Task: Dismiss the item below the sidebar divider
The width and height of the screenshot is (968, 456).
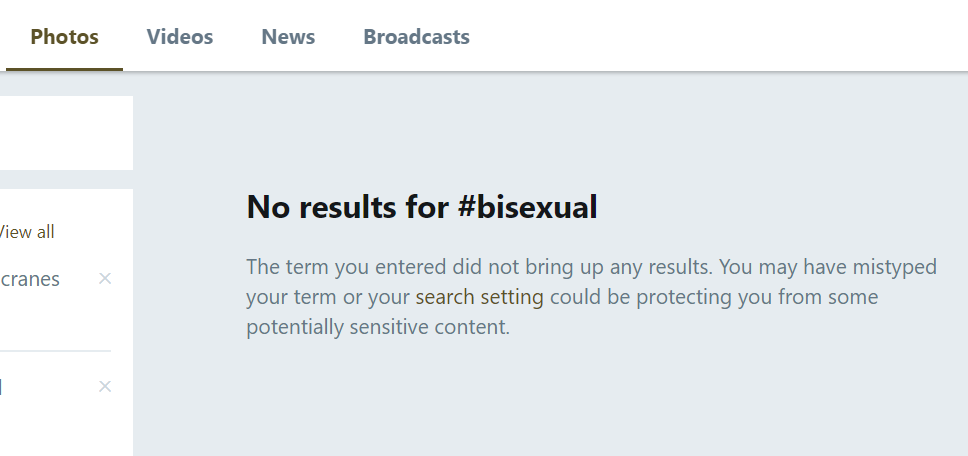Action: click(x=105, y=387)
